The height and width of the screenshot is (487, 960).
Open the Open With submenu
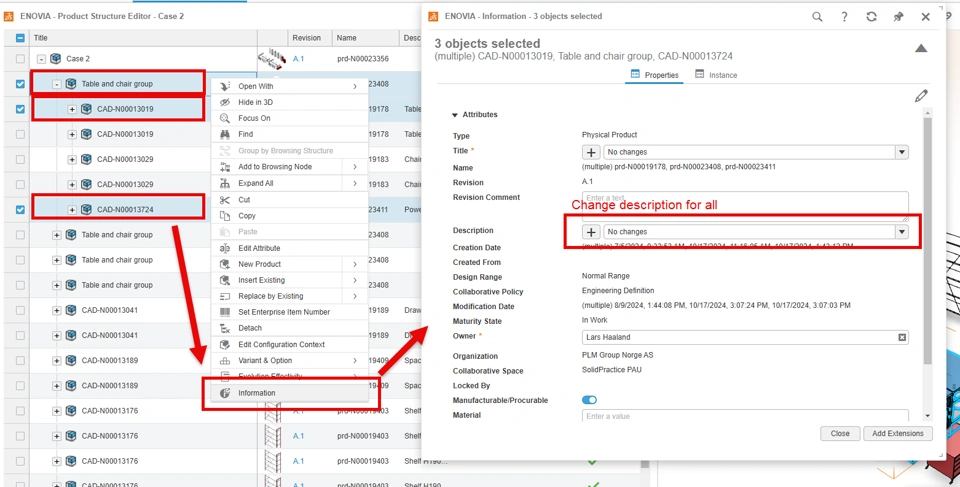290,86
